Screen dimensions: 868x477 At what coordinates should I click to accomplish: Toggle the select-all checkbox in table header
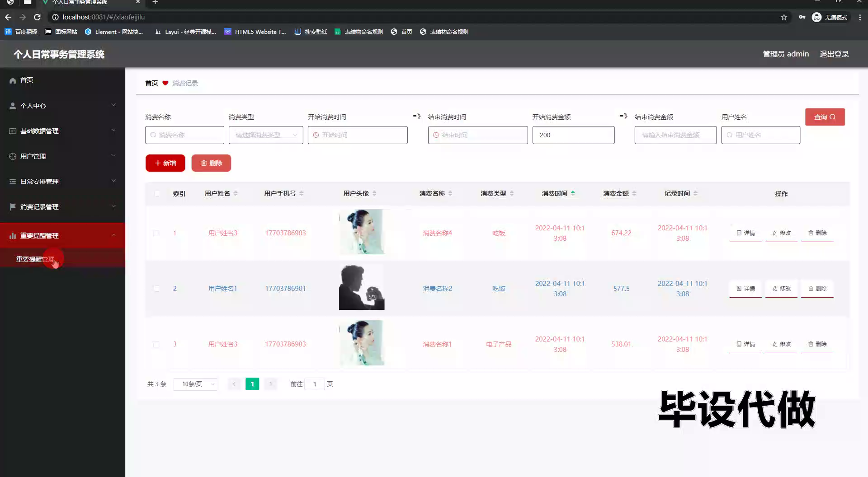click(157, 194)
